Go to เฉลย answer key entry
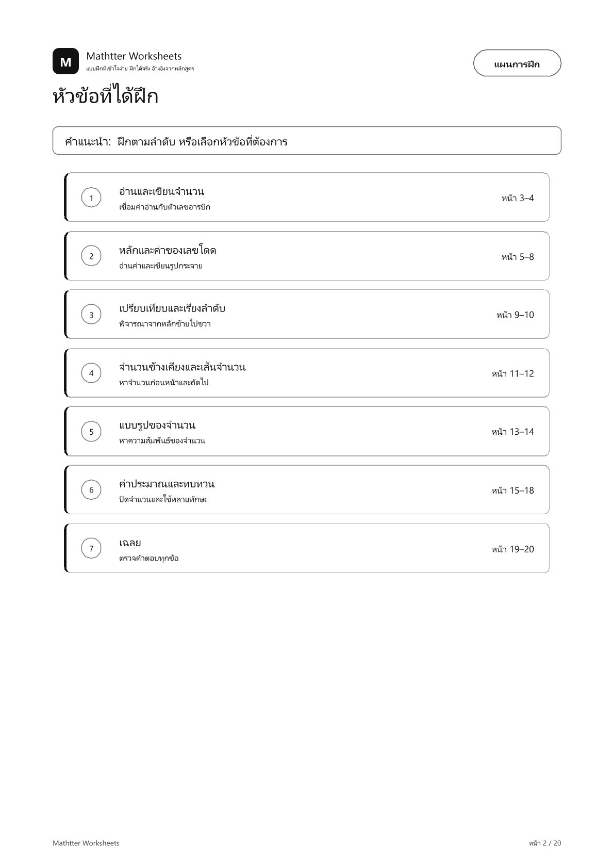 tap(307, 548)
